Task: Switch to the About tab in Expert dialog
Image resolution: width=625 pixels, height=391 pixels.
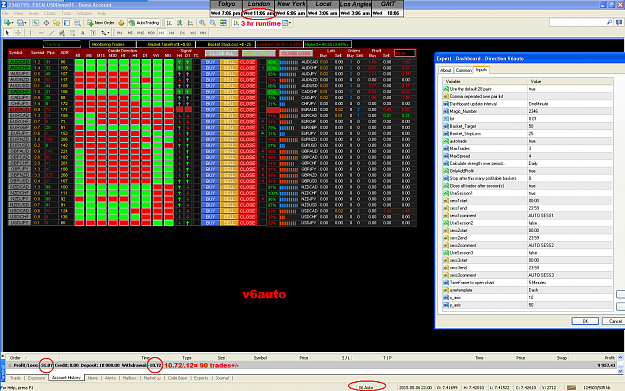Action: tap(445, 70)
